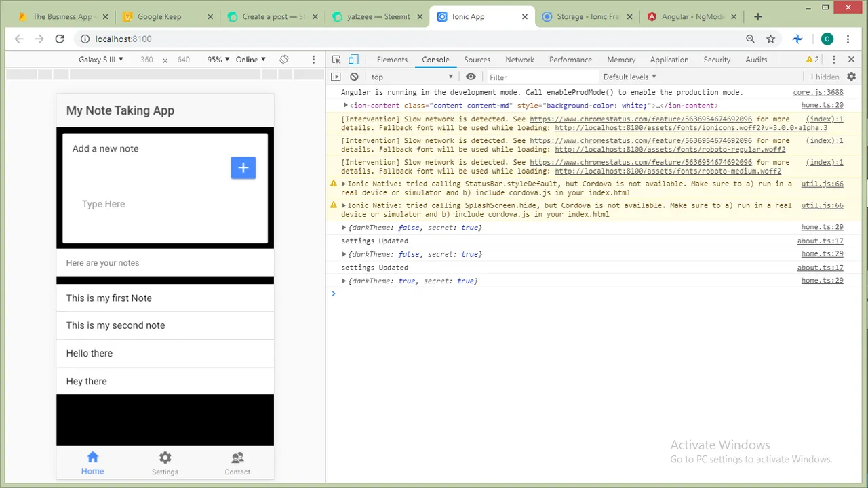Open the first util.js:66 source link

[x=822, y=184]
